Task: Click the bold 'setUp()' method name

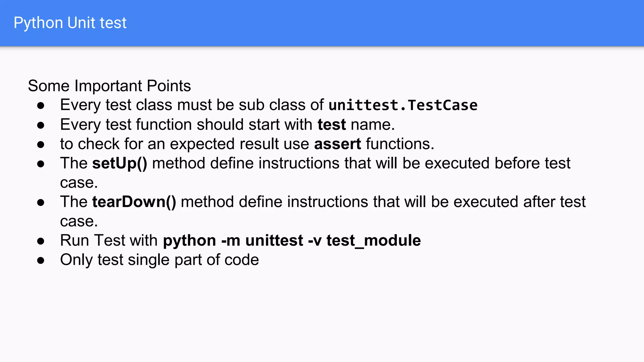Action: (x=120, y=163)
